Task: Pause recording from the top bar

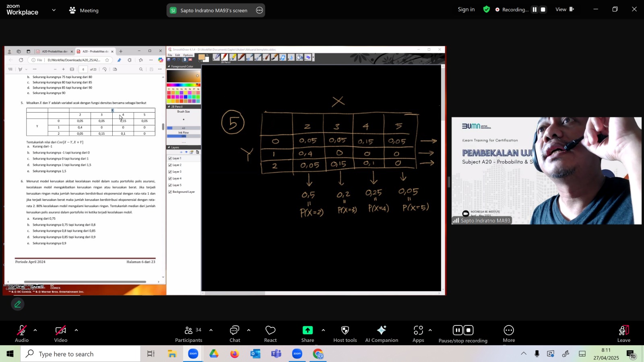Action: pyautogui.click(x=535, y=10)
